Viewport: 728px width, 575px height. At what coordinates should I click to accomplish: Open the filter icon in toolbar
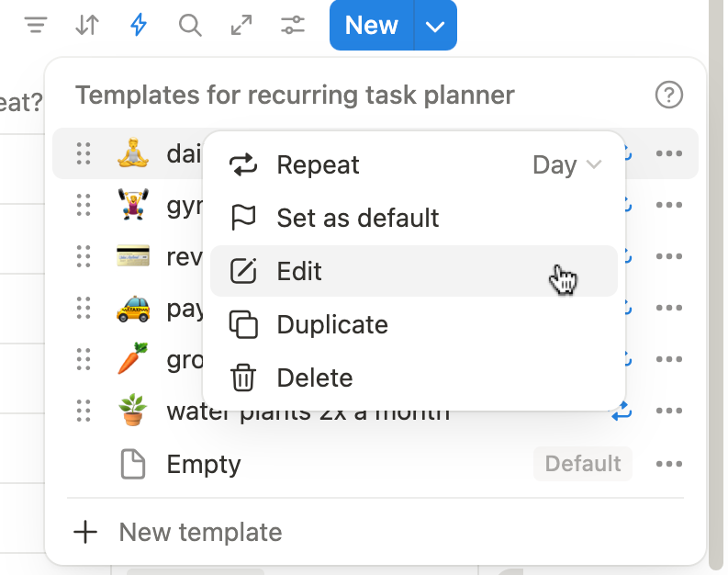(36, 25)
